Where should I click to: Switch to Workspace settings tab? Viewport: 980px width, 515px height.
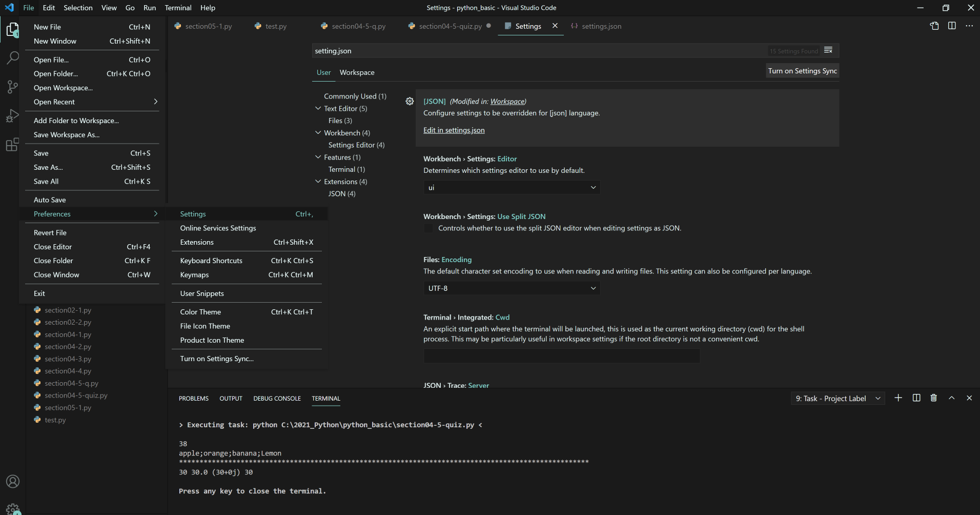[x=357, y=72]
